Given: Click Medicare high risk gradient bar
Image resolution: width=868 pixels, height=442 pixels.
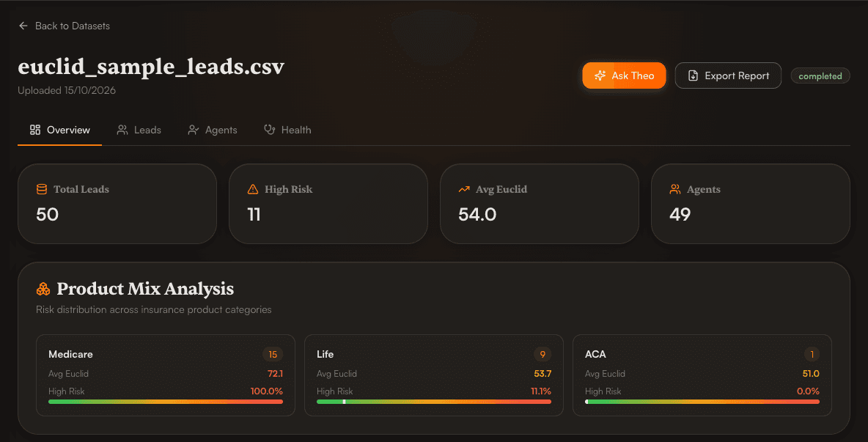Looking at the screenshot, I should (166, 402).
